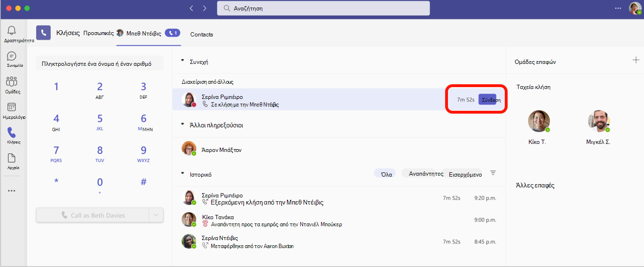Switch to the Contacts tab

pos(202,34)
